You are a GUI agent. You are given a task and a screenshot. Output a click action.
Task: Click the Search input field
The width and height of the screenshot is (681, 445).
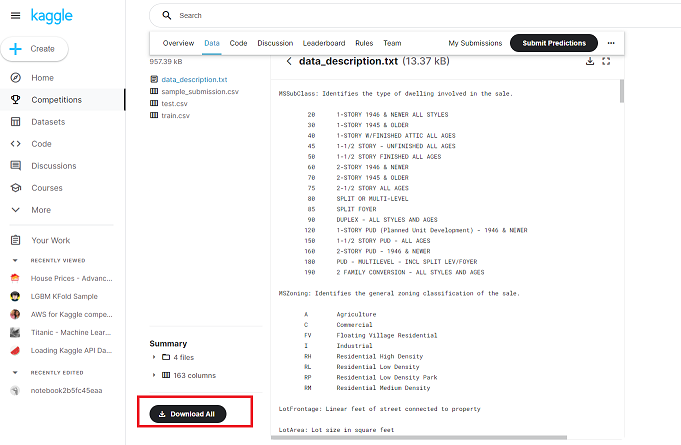coord(417,16)
